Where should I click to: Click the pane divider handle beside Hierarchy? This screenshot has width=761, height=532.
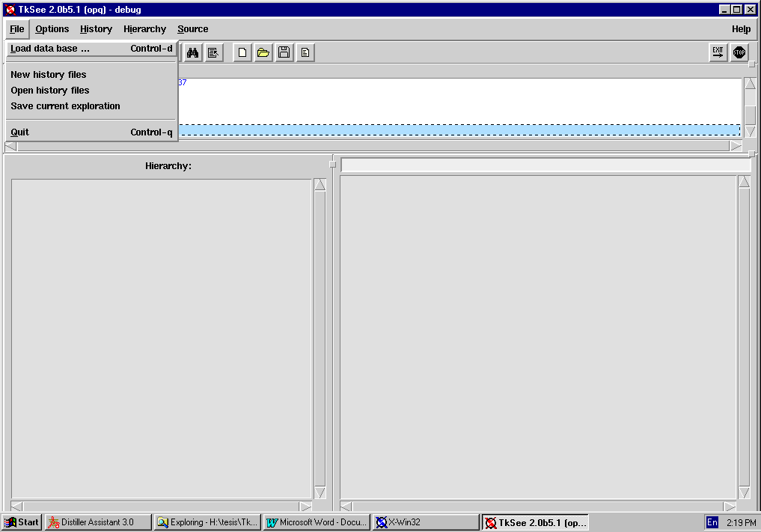click(332, 164)
